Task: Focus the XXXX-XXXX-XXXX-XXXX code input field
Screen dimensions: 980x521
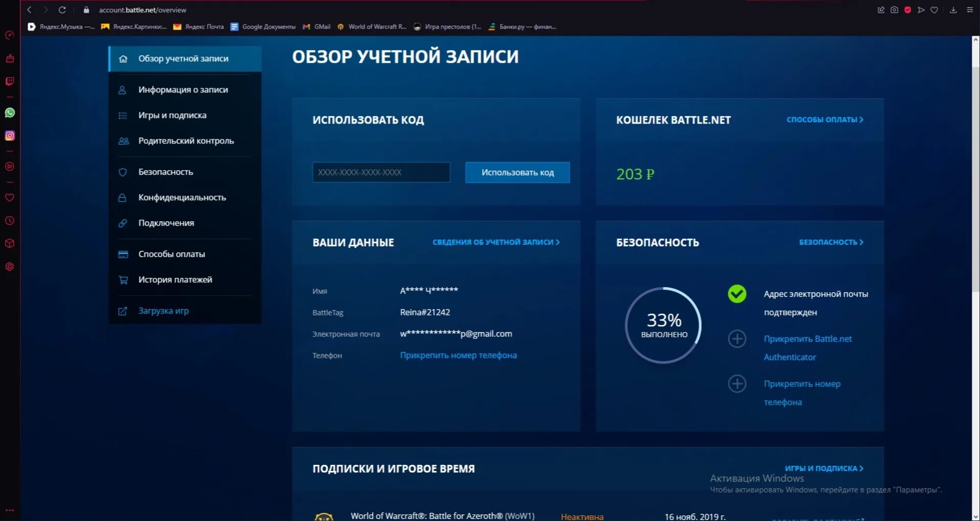Action: (381, 173)
